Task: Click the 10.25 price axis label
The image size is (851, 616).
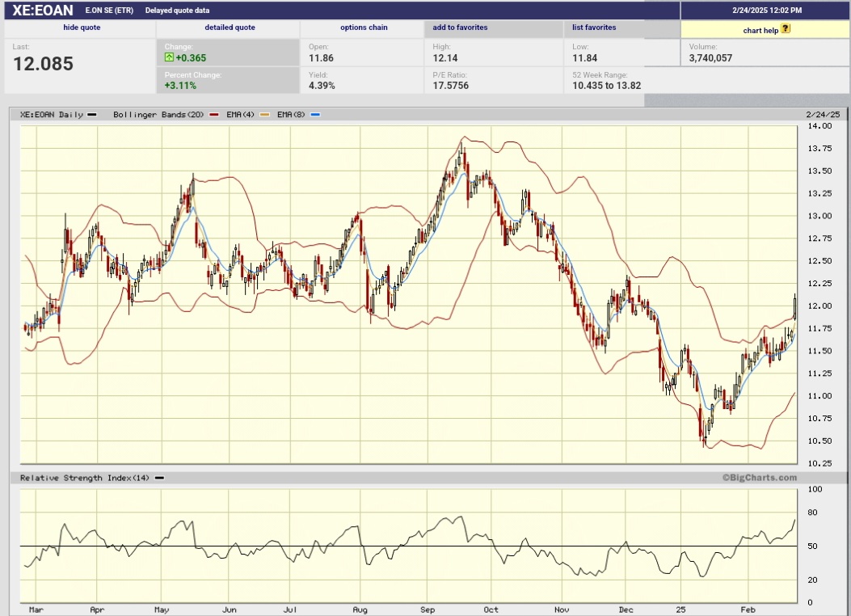Action: (819, 463)
